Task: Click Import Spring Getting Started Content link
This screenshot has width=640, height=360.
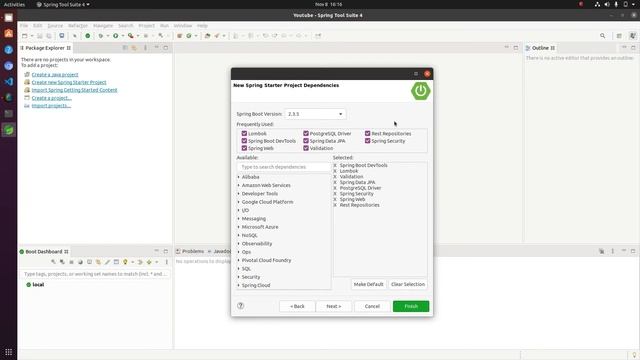Action: coord(74,90)
